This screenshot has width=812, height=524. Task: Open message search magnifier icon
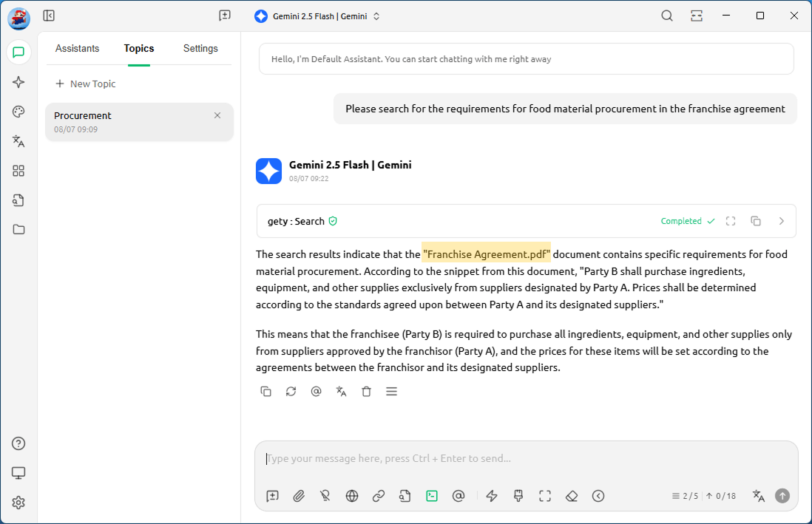pyautogui.click(x=667, y=16)
